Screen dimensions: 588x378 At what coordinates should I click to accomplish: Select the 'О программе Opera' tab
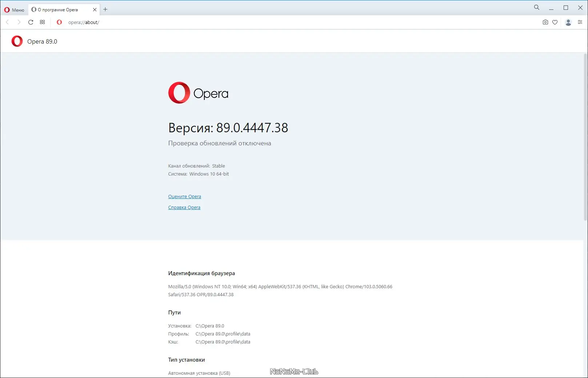click(x=58, y=9)
